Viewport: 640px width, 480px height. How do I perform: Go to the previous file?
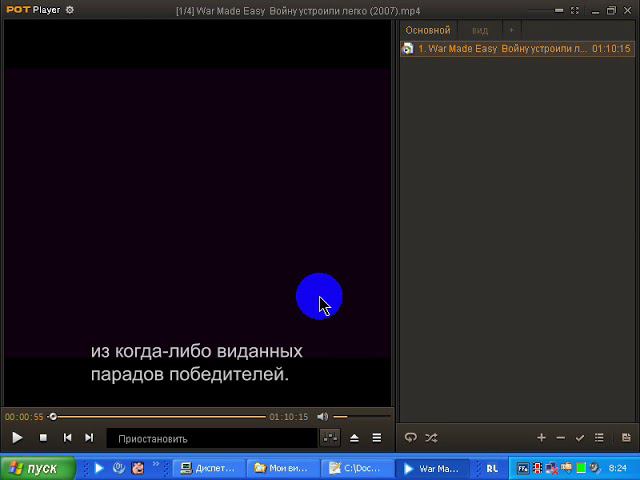click(x=67, y=438)
